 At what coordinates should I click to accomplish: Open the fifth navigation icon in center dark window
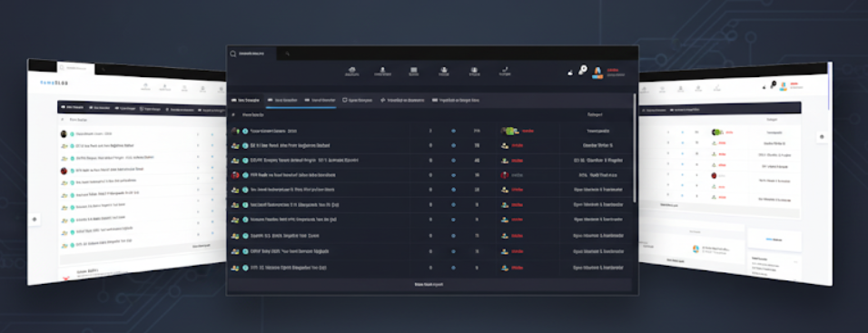pos(475,72)
